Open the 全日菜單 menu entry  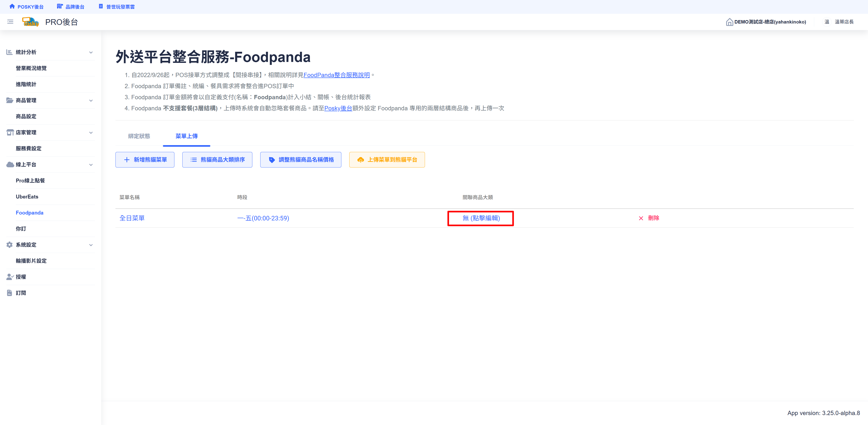pyautogui.click(x=132, y=218)
